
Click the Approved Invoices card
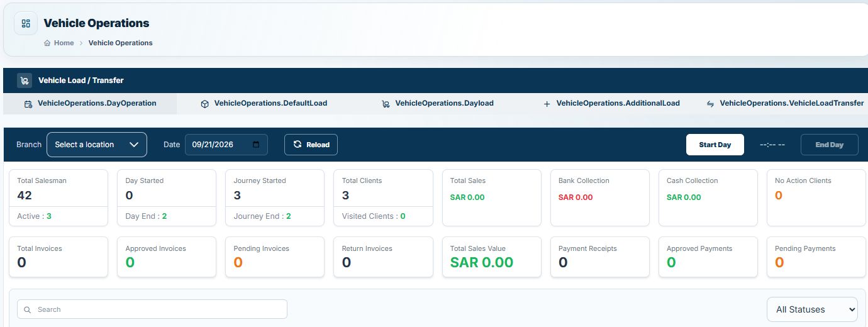tap(167, 257)
